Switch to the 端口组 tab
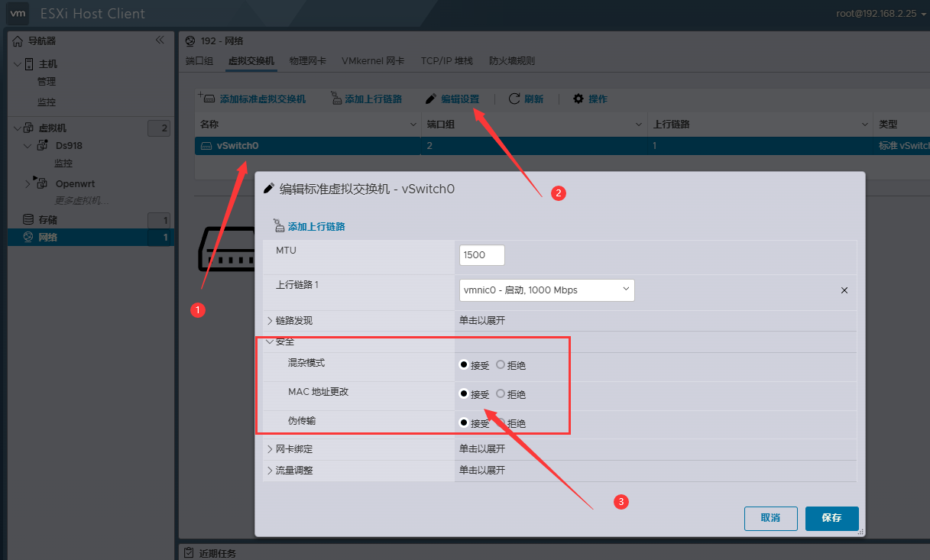The height and width of the screenshot is (560, 930). click(199, 60)
